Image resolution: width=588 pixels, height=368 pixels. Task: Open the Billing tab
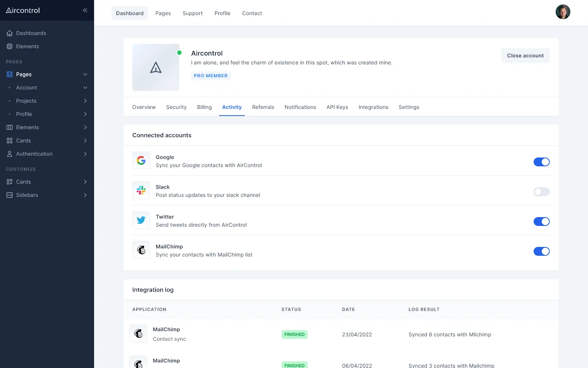click(204, 107)
